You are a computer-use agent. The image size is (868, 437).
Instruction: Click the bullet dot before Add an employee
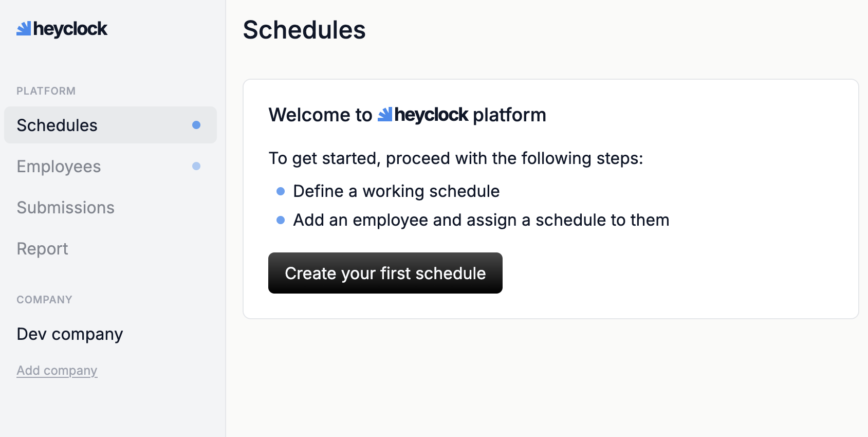[x=281, y=220]
